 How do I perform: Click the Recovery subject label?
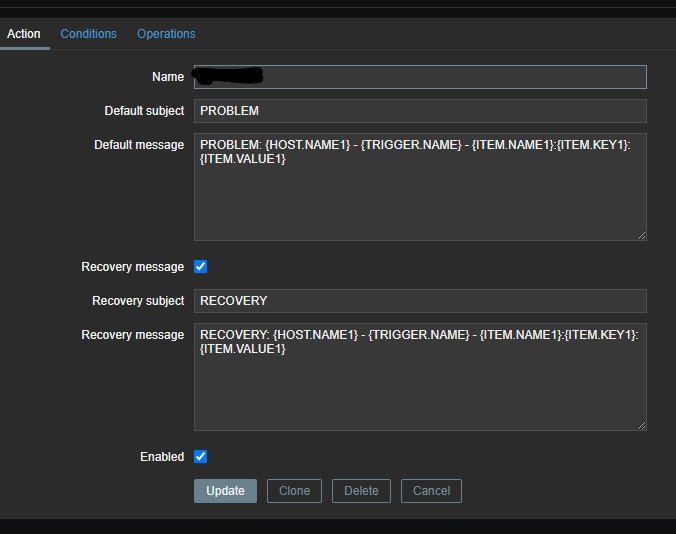point(138,301)
